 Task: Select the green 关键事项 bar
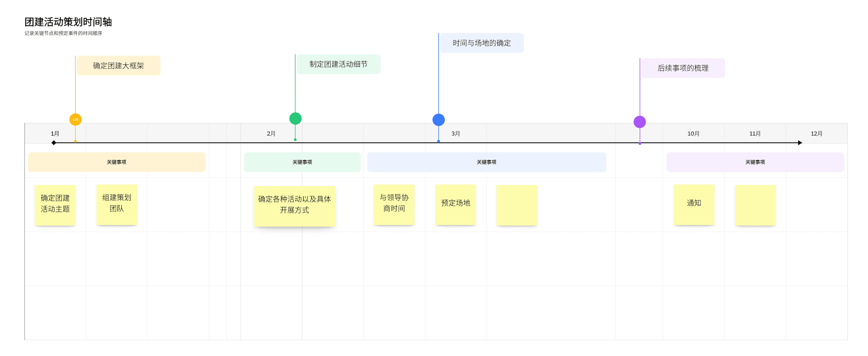point(302,162)
